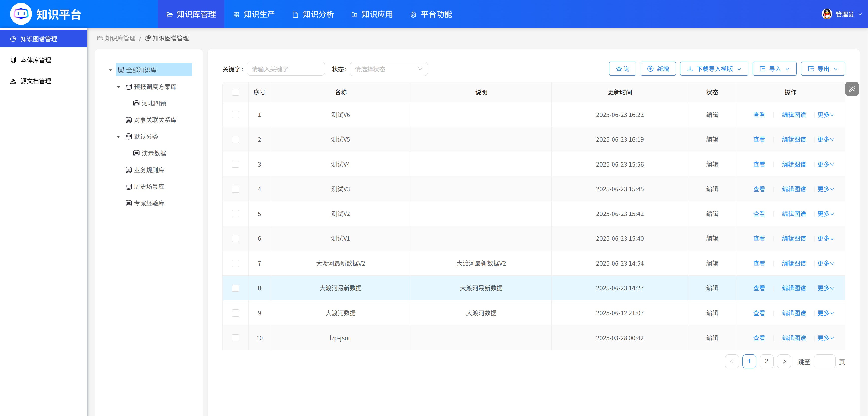Click the triangle icon beside 源文档管理

tap(13, 81)
